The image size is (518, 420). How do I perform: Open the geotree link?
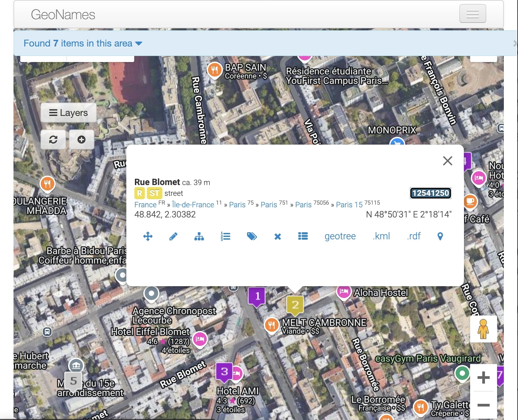point(340,236)
